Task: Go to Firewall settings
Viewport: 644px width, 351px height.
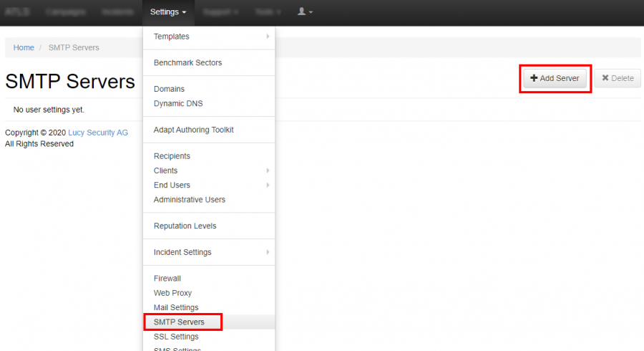Action: [167, 279]
